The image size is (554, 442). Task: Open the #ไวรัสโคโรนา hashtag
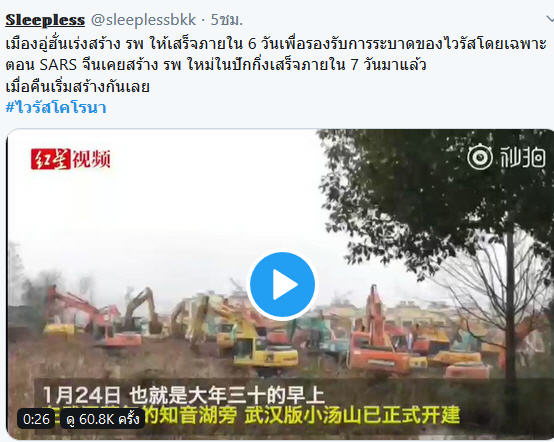coord(56,107)
